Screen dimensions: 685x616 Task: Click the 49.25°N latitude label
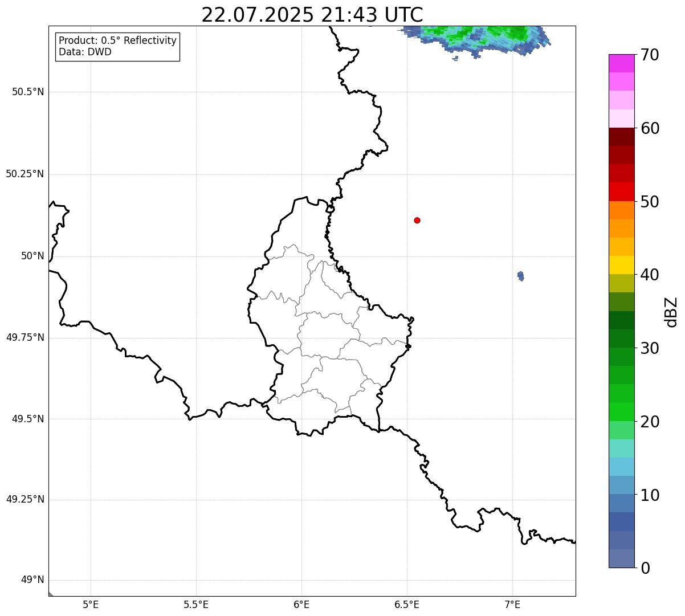25,499
